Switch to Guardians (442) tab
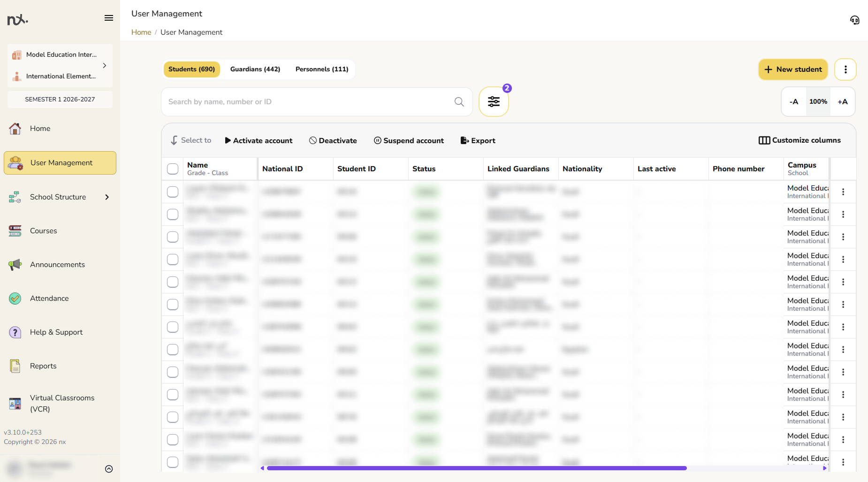Viewport: 868px width, 482px height. pyautogui.click(x=255, y=69)
